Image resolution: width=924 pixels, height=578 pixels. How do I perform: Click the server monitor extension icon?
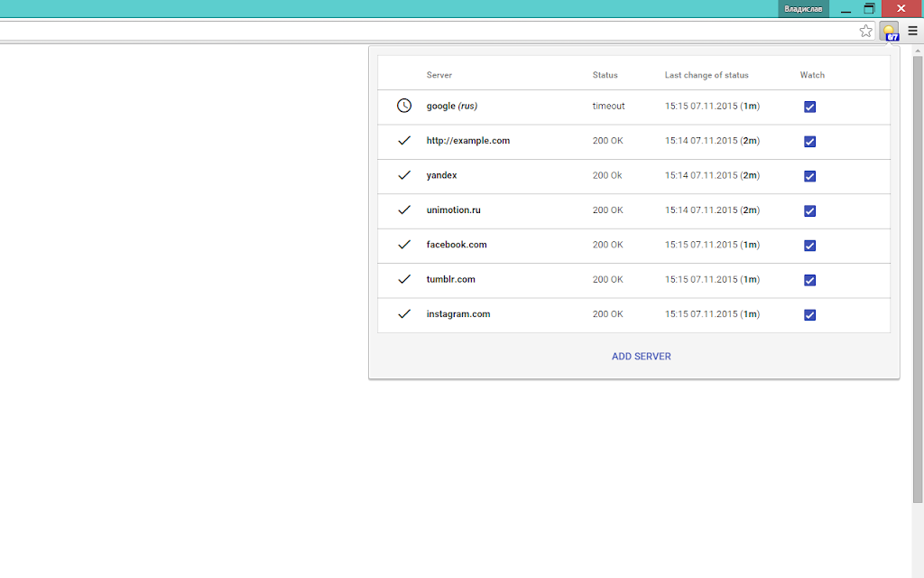(889, 32)
